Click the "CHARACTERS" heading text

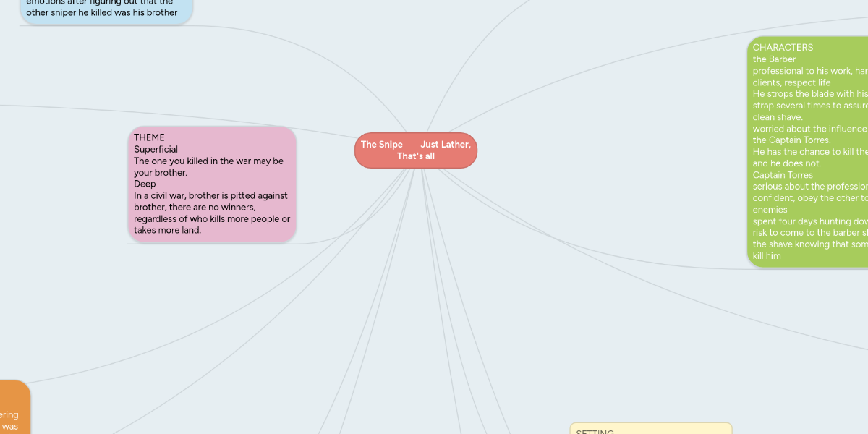point(783,48)
